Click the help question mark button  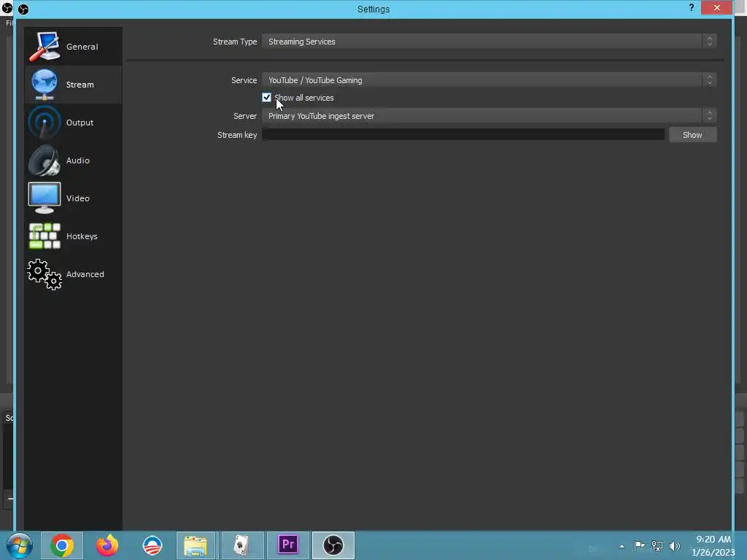(692, 7)
